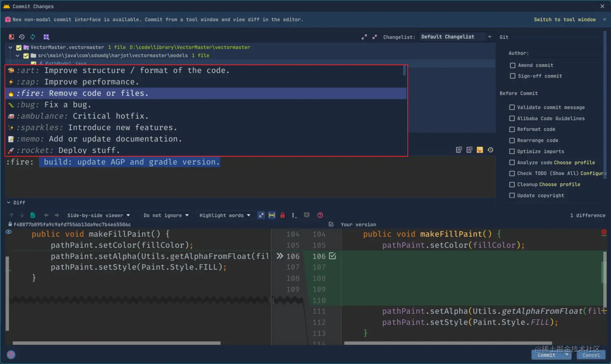Click Choose profile link beside Cleanup
The height and width of the screenshot is (364, 611).
pos(560,184)
